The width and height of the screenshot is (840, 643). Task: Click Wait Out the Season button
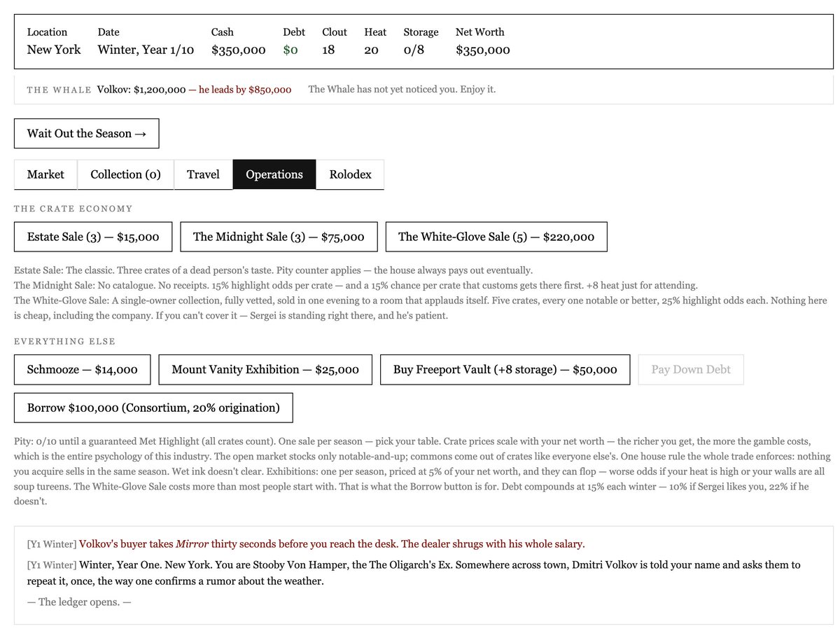86,133
